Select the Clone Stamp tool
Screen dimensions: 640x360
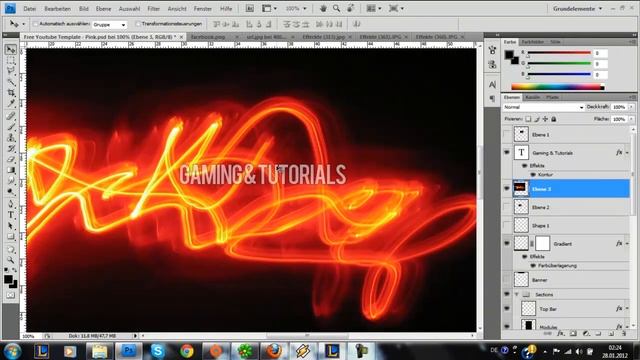11,138
